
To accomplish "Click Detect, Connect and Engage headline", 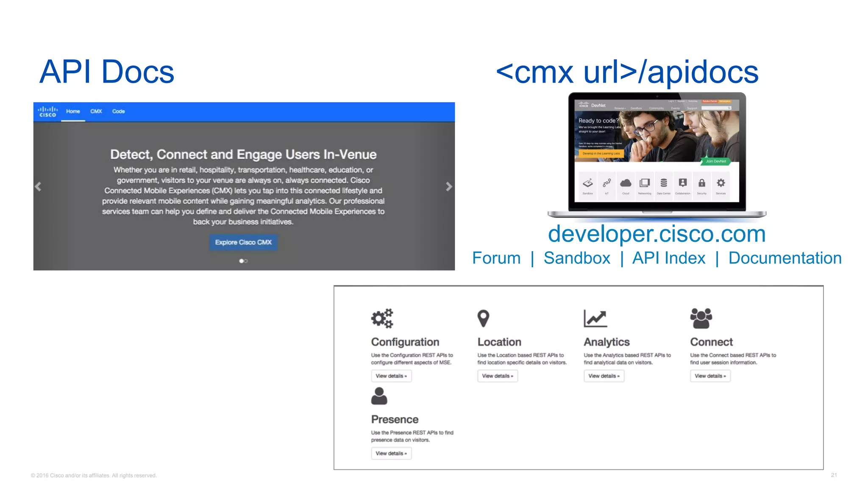I will click(x=243, y=155).
